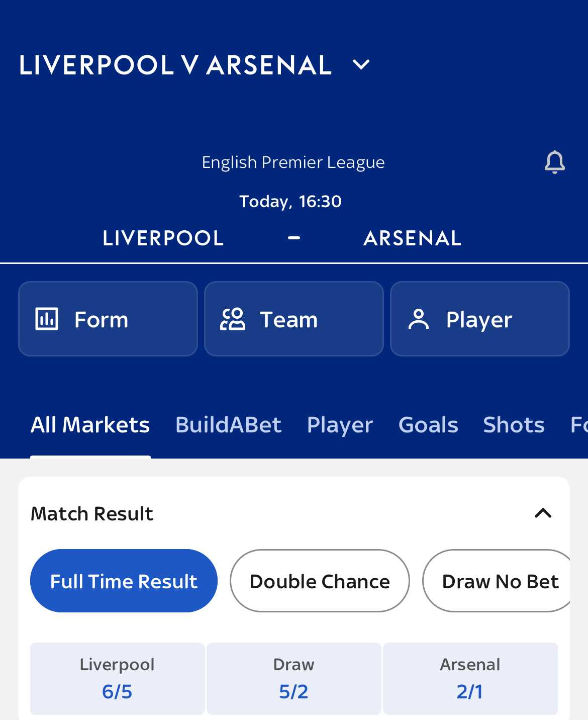588x720 pixels.
Task: Switch to the BuildABet tab
Action: coord(228,425)
